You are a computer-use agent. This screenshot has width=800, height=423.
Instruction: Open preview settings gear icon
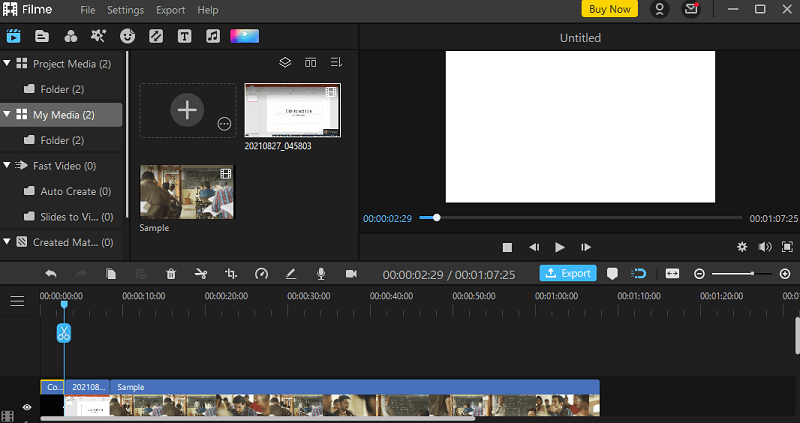742,247
